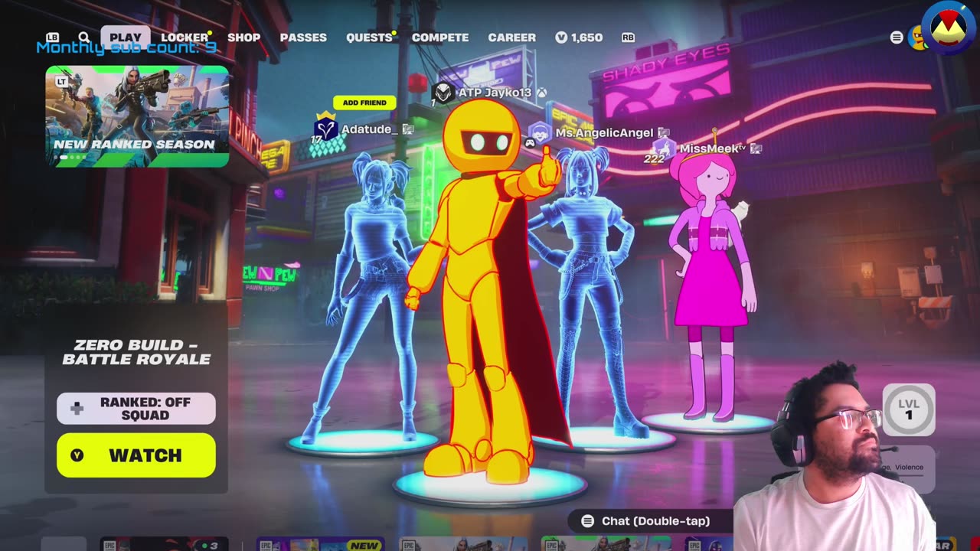This screenshot has width=980, height=551.
Task: Open the bottom tile showing 3 players
Action: (x=165, y=544)
